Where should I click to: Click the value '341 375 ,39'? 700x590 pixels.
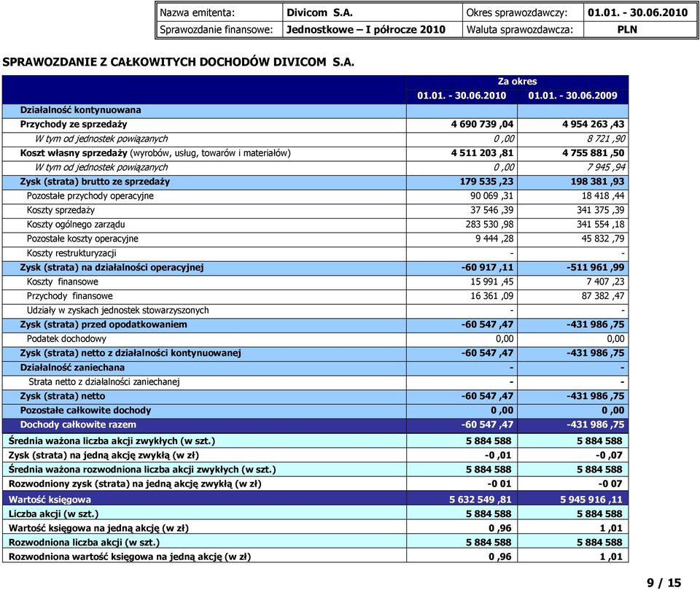point(600,210)
